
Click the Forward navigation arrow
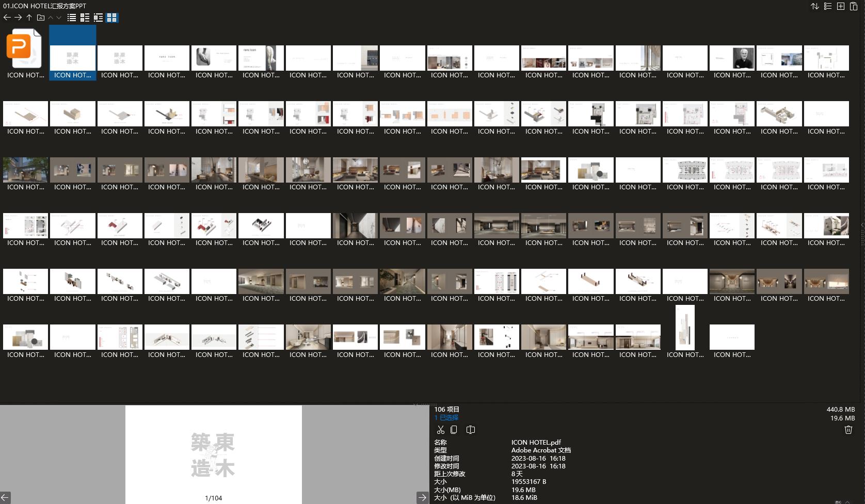tap(18, 18)
